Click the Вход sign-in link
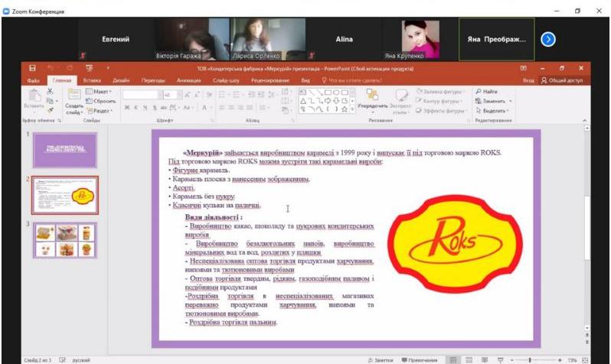 [528, 80]
